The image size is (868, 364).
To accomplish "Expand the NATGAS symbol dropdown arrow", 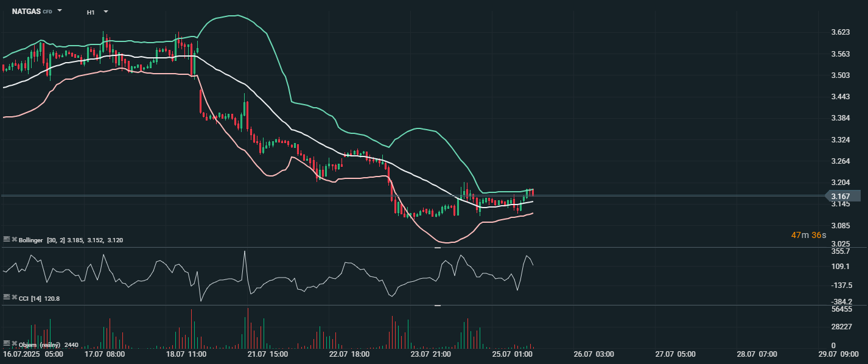I will click(60, 11).
